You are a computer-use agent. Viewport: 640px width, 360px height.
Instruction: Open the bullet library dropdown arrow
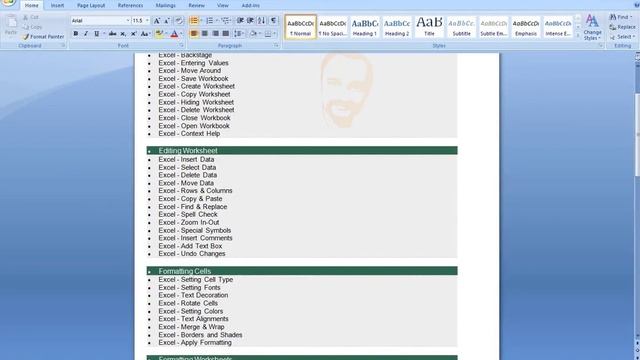201,21
